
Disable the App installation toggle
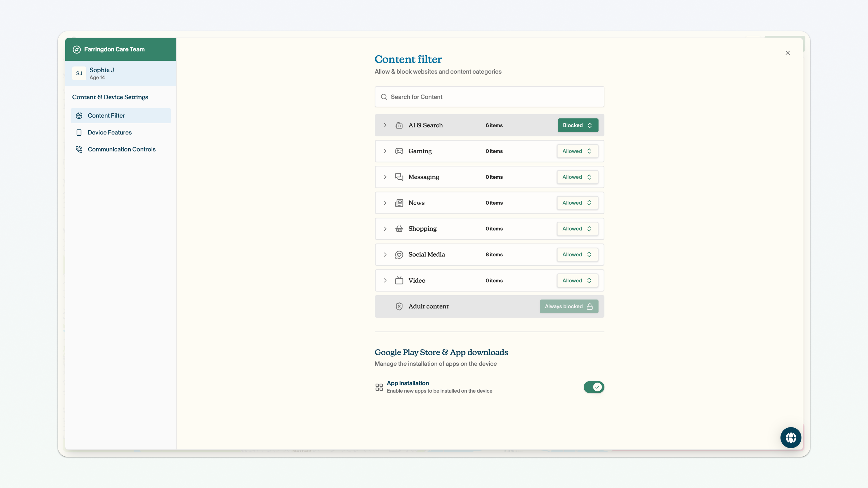[594, 387]
